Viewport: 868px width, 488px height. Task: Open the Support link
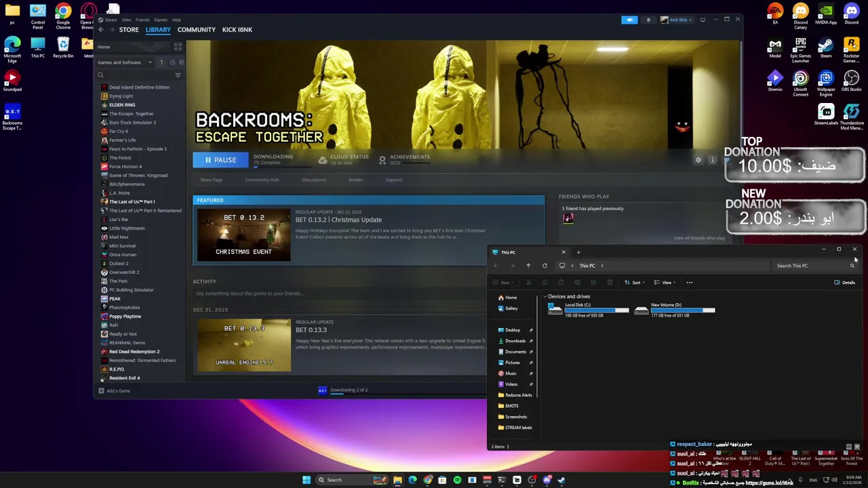pos(393,180)
